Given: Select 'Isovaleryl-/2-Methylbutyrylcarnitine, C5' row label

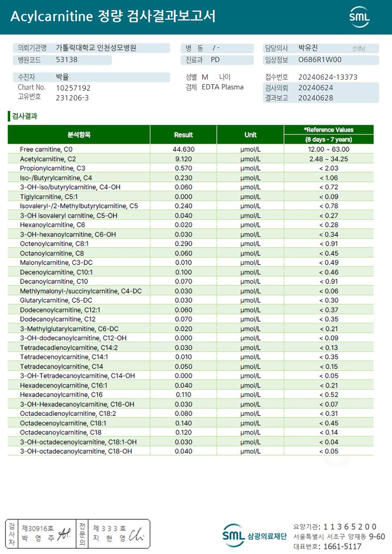Looking at the screenshot, I should (x=79, y=206).
